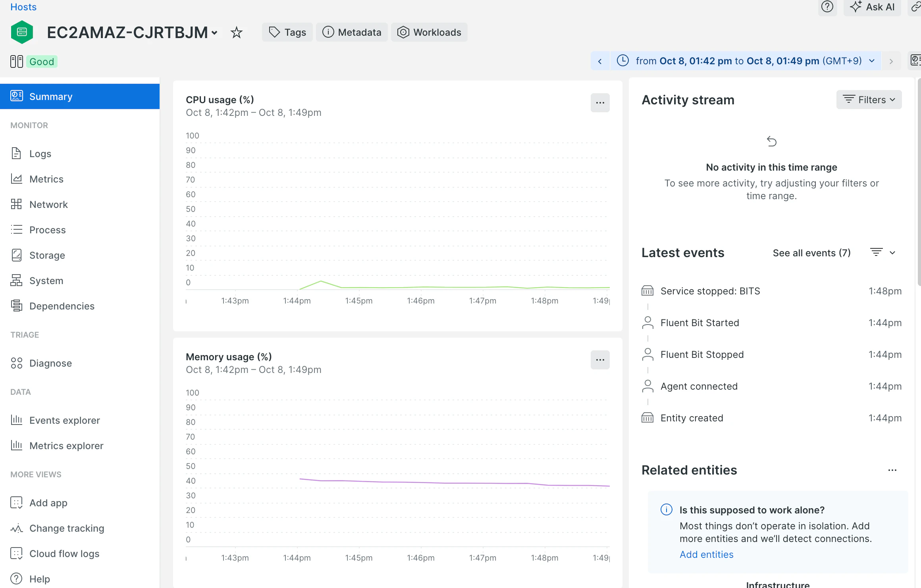Click See all events (7)
Screen dimensions: 921x588
tap(811, 253)
